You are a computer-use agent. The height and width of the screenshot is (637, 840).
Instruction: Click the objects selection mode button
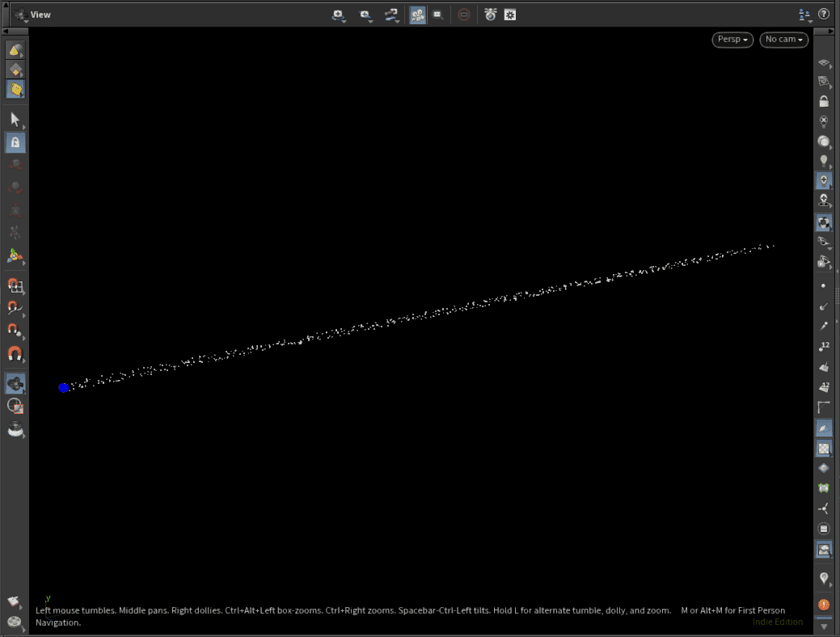coord(15,50)
